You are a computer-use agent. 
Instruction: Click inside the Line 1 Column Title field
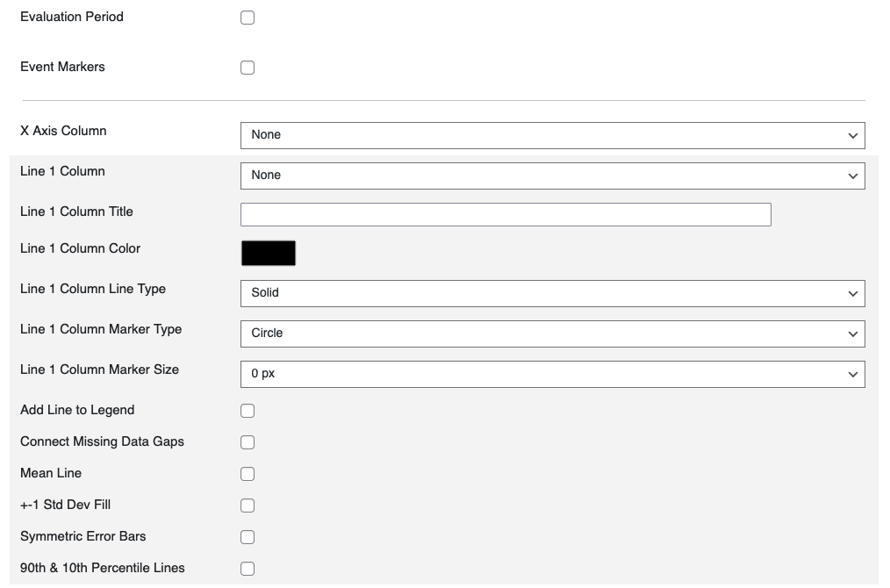[x=506, y=214]
